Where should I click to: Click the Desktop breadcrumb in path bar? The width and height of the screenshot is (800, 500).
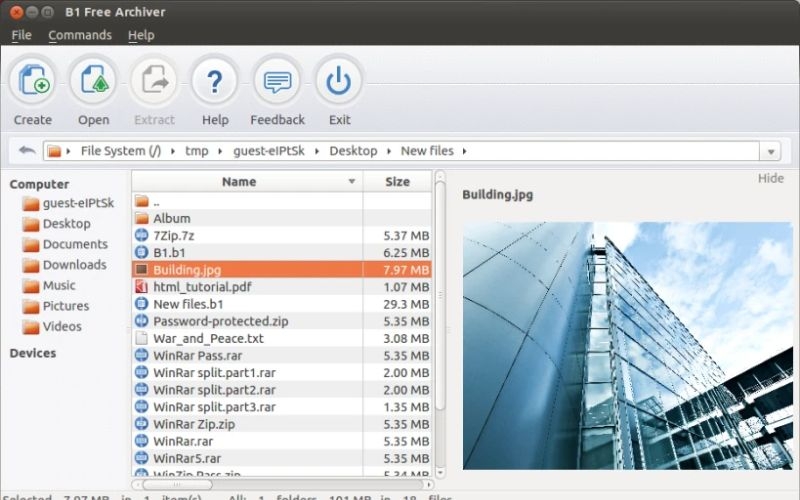(x=353, y=151)
